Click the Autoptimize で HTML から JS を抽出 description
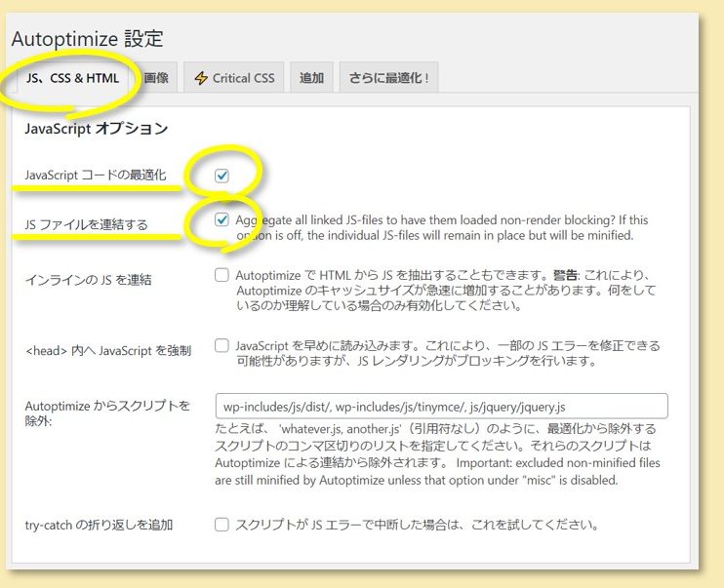The image size is (724, 588). [x=446, y=291]
